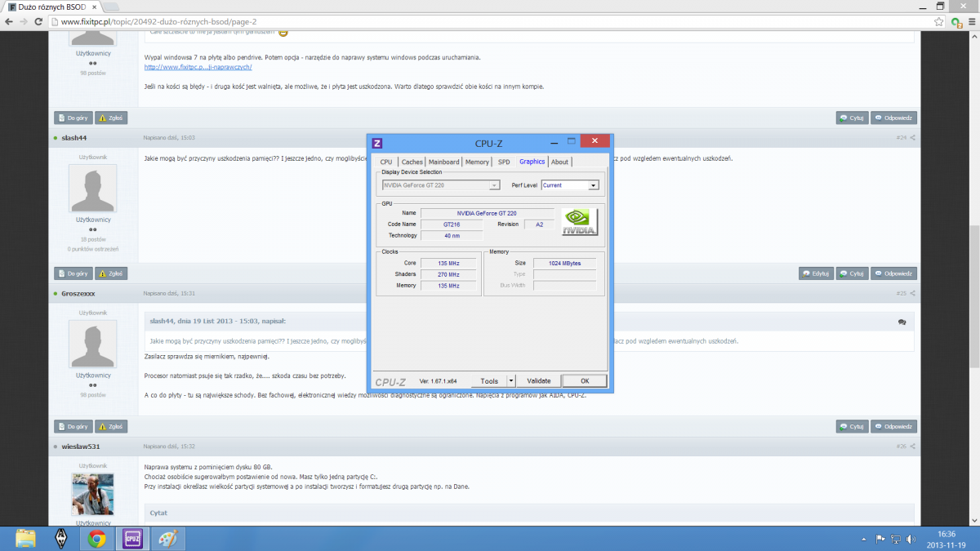This screenshot has height=551, width=980.
Task: Select the Graphics tab in CPU-Z
Action: tap(532, 162)
